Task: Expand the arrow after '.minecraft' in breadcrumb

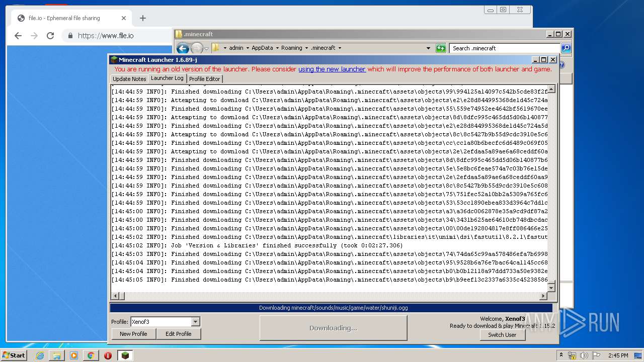Action: point(340,48)
